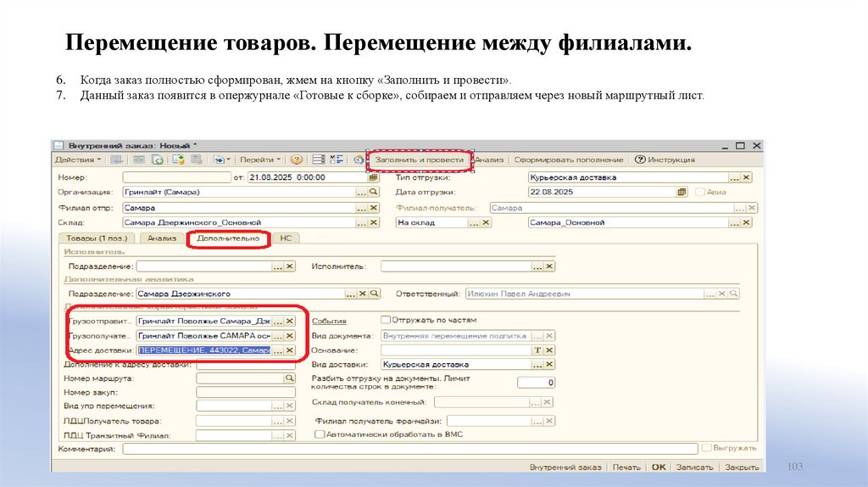The width and height of the screenshot is (868, 487).
Task: Click Сформировать пополнение button
Action: point(569,160)
